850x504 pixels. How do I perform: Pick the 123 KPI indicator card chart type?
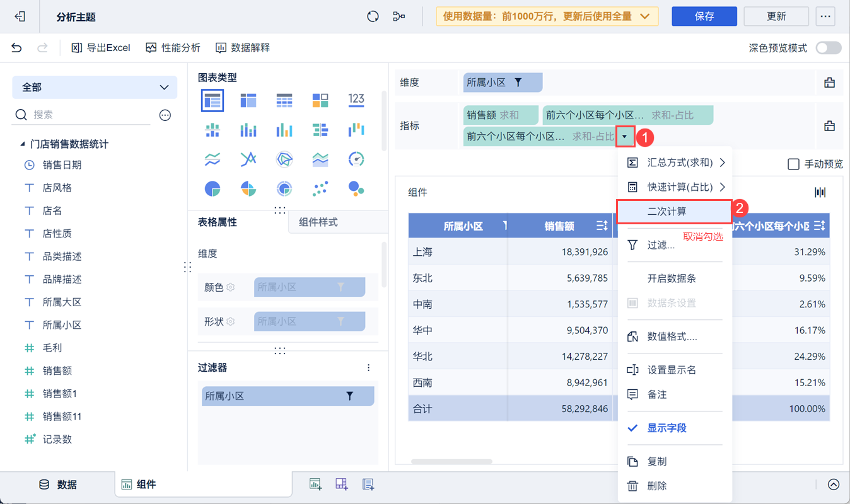(x=356, y=100)
